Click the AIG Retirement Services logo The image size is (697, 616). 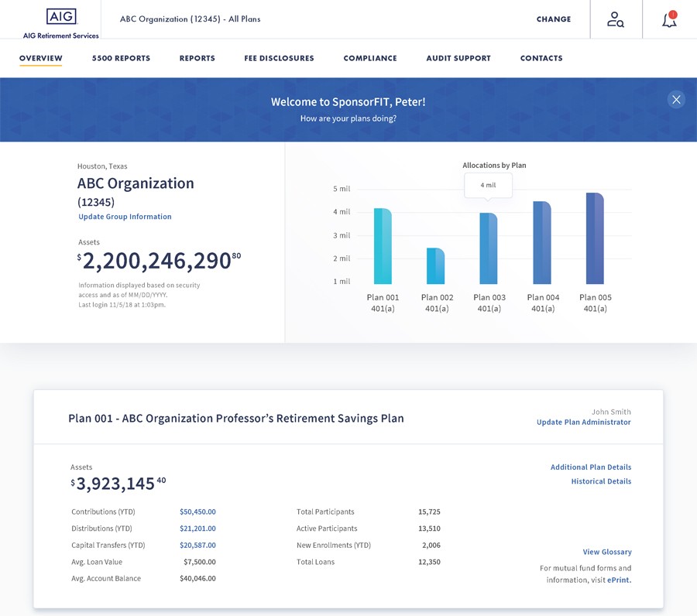[x=61, y=23]
